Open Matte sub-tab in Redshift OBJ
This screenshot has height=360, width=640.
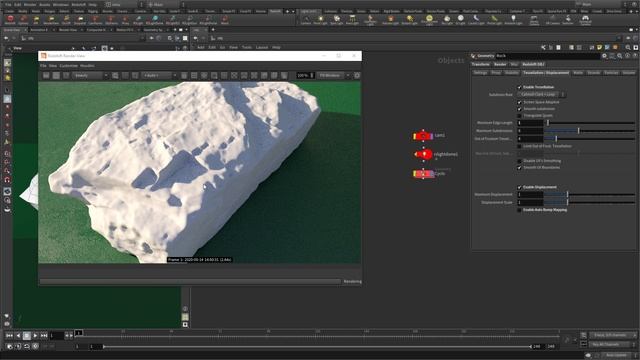pyautogui.click(x=578, y=73)
